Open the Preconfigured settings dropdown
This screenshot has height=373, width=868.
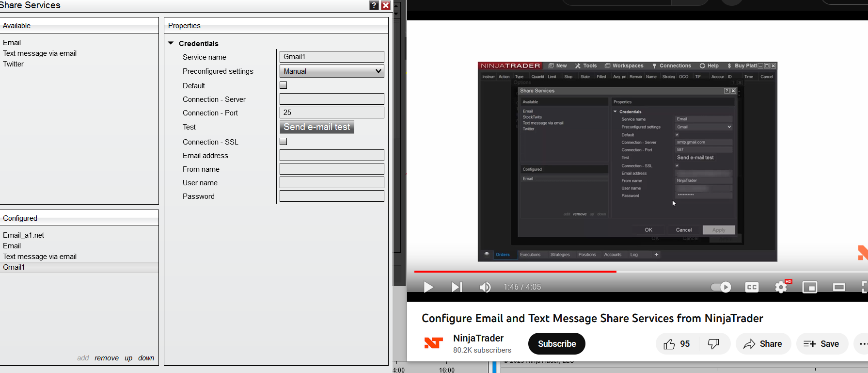[332, 71]
